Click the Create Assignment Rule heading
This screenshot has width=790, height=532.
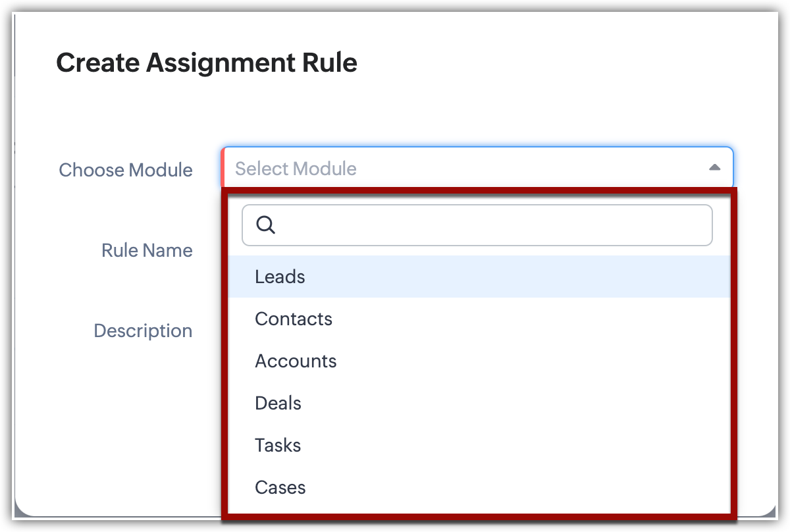pyautogui.click(x=207, y=63)
